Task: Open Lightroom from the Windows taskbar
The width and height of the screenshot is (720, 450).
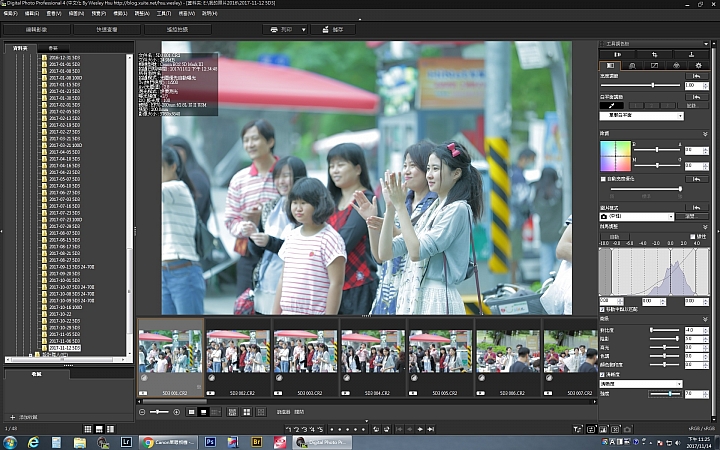Action: 126,442
